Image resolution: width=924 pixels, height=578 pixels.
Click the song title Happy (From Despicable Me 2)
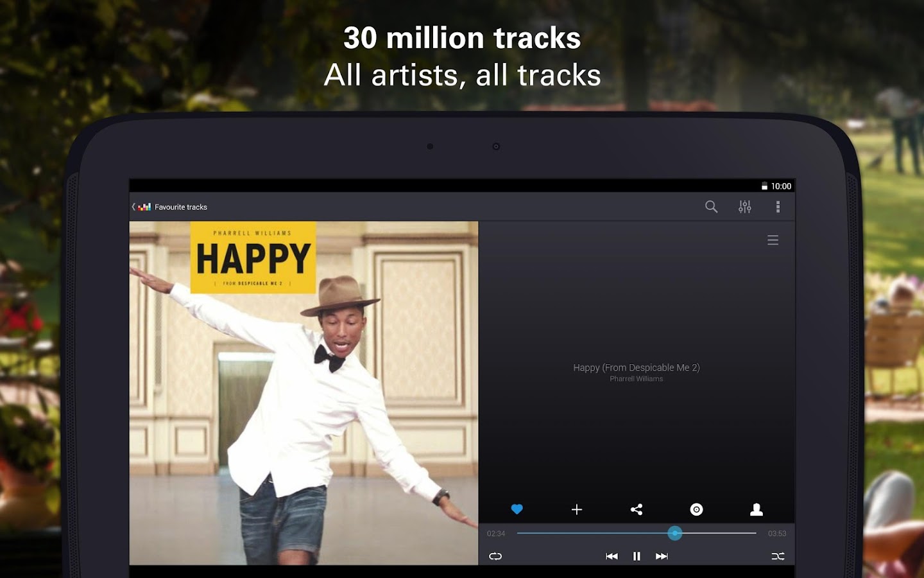click(637, 367)
